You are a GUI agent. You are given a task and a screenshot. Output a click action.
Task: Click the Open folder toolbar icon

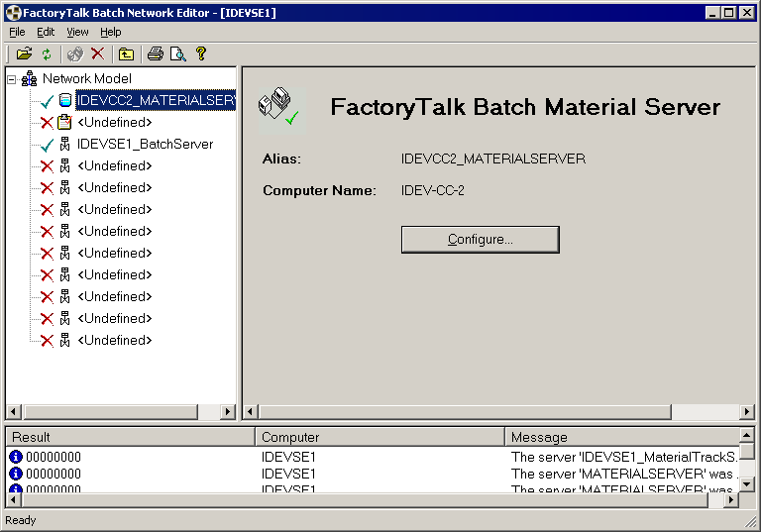pos(24,53)
